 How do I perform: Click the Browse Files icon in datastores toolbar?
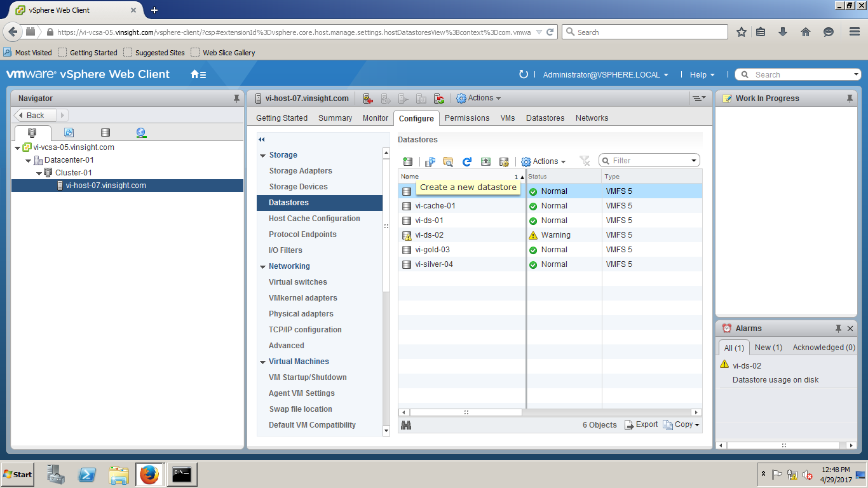[x=448, y=161]
